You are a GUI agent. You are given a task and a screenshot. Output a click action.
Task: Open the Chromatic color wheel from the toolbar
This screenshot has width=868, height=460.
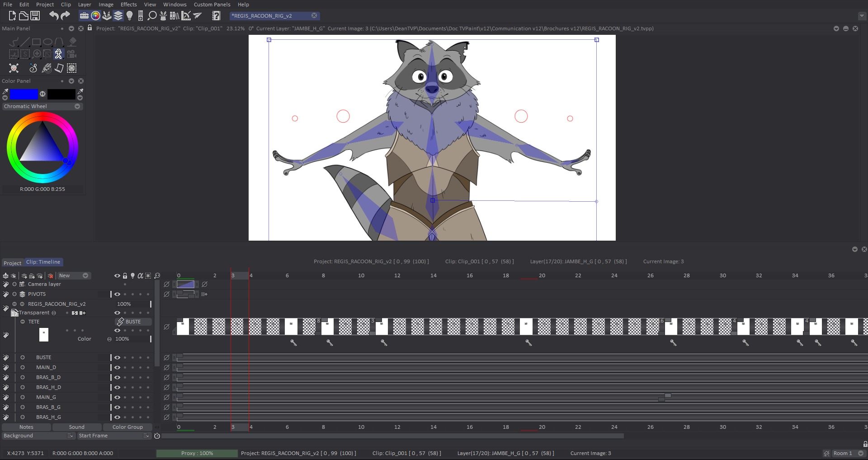(95, 15)
